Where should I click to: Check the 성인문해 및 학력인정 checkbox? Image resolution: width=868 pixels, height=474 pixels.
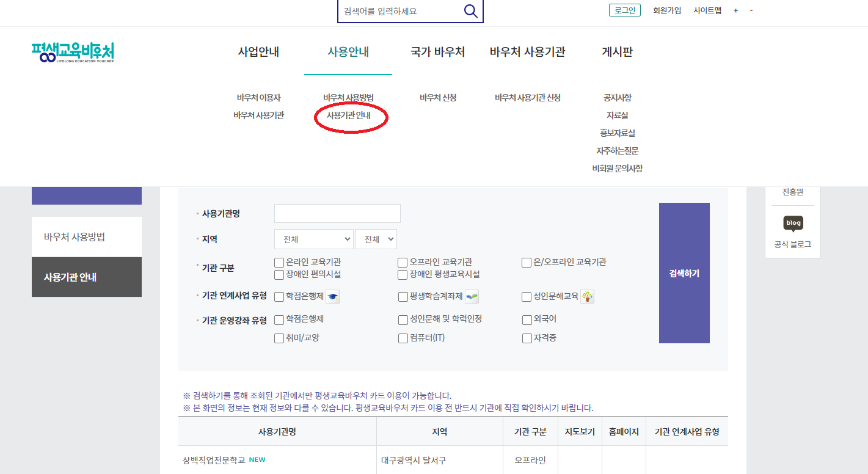click(403, 320)
